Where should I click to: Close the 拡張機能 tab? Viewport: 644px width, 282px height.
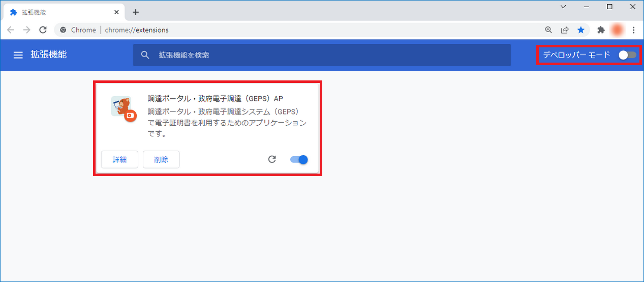[x=116, y=12]
